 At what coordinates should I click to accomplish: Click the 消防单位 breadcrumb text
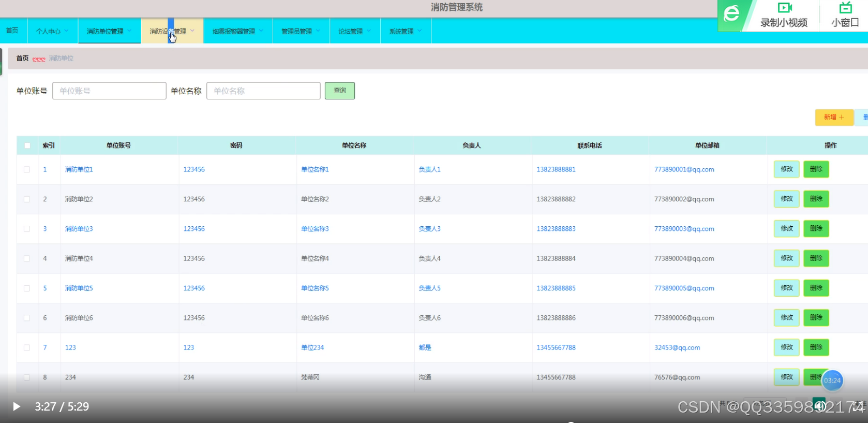pyautogui.click(x=61, y=59)
